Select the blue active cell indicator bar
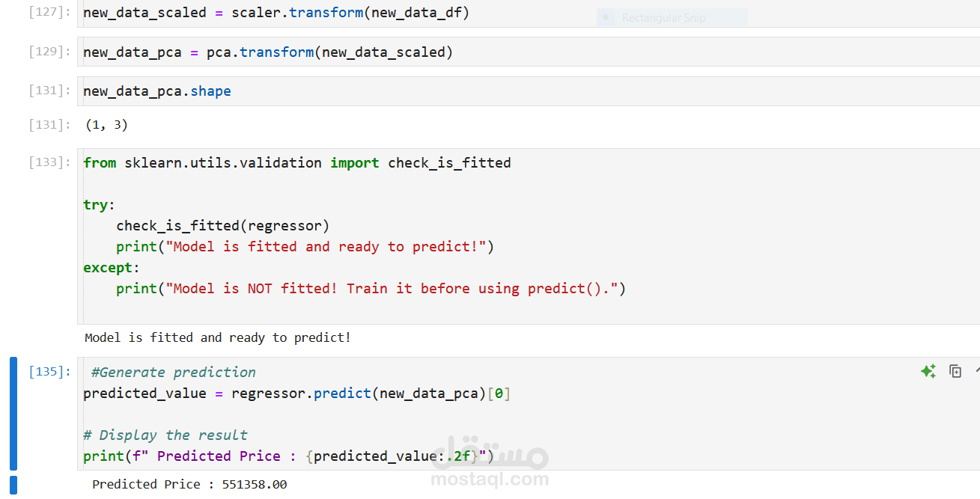The width and height of the screenshot is (980, 499). click(x=12, y=411)
